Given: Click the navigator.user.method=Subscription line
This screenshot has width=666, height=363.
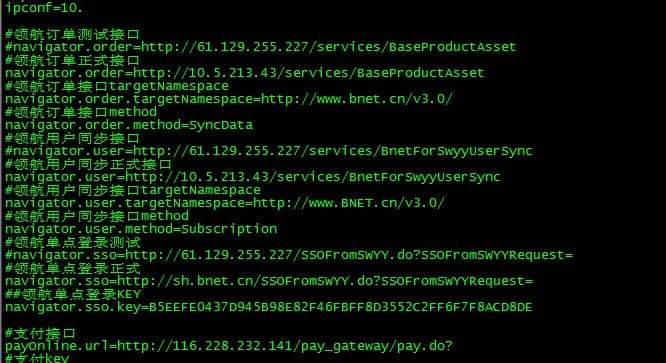Looking at the screenshot, I should (x=141, y=229).
